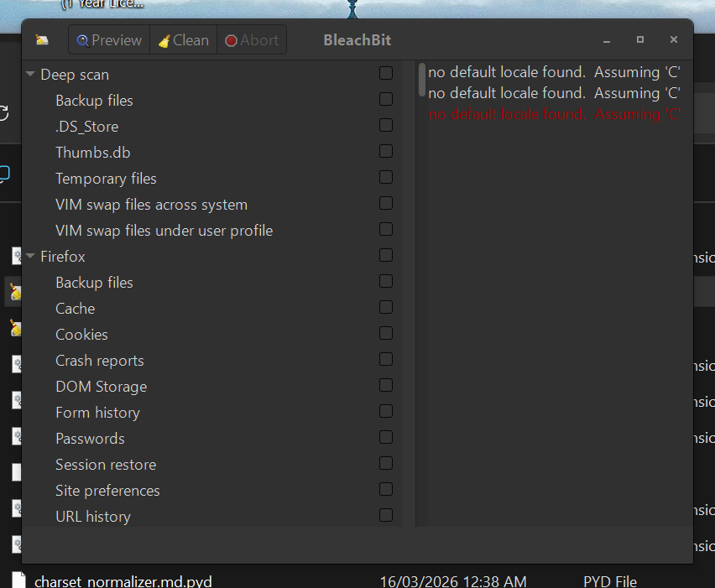This screenshot has height=588, width=715.
Task: Select the Cookies row label
Action: (x=81, y=335)
